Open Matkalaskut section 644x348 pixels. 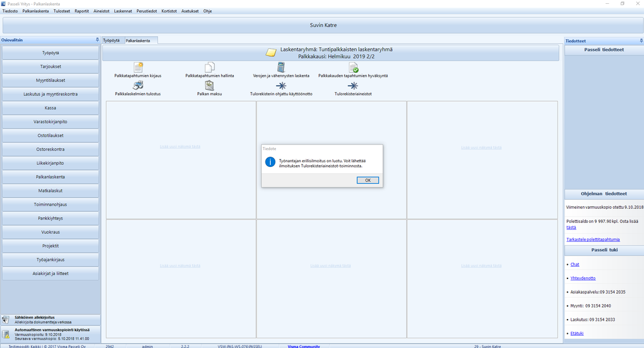pos(50,191)
